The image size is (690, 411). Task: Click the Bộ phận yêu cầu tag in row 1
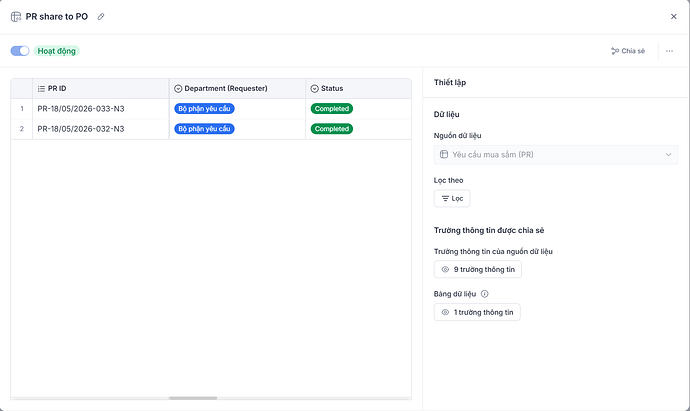204,109
